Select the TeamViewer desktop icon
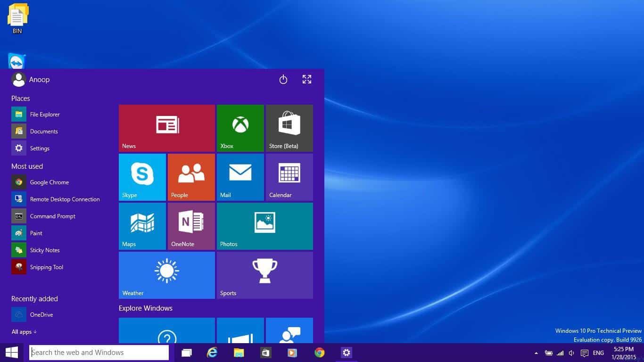 [x=17, y=61]
